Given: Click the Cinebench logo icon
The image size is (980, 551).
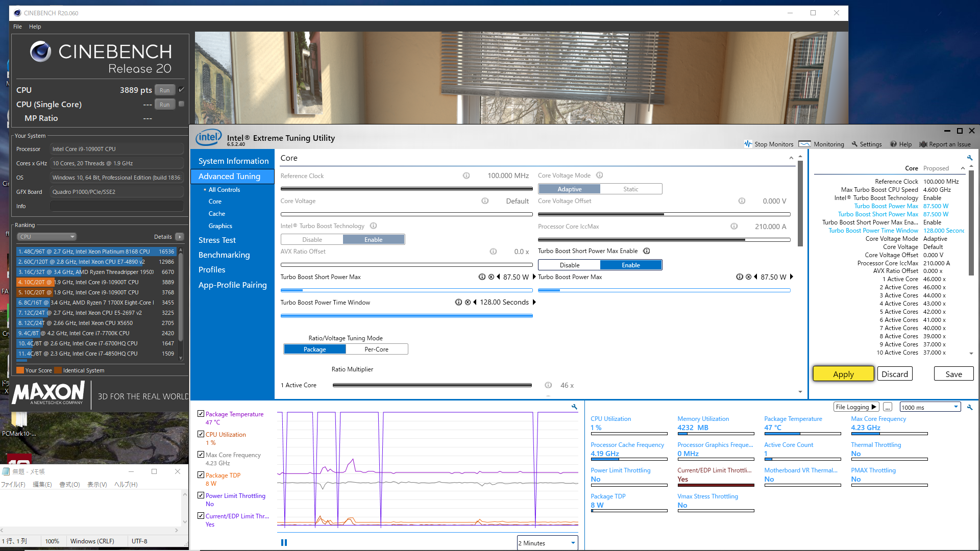Looking at the screenshot, I should tap(40, 52).
